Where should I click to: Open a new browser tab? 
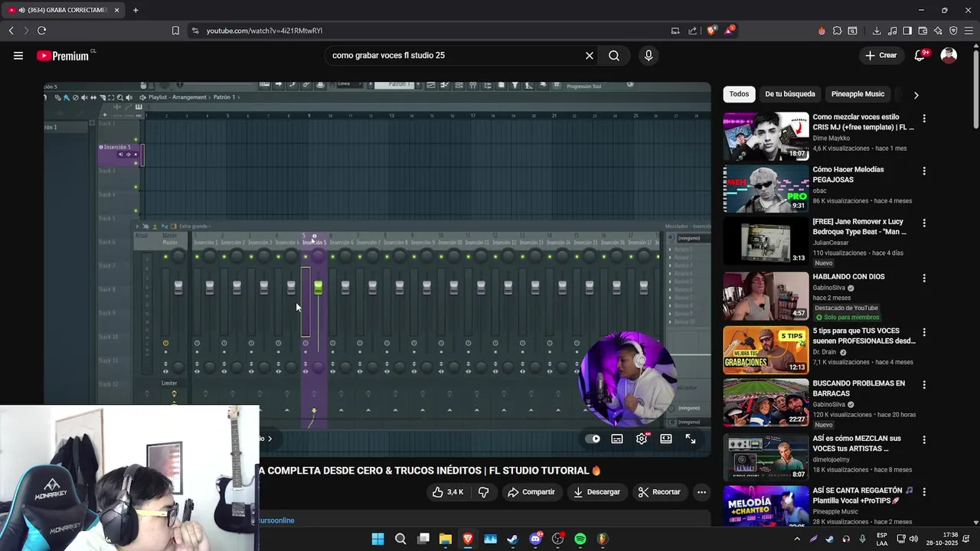136,10
